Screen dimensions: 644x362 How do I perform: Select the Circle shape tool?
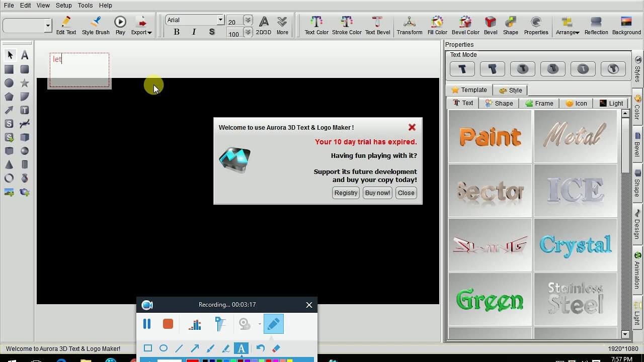click(9, 83)
